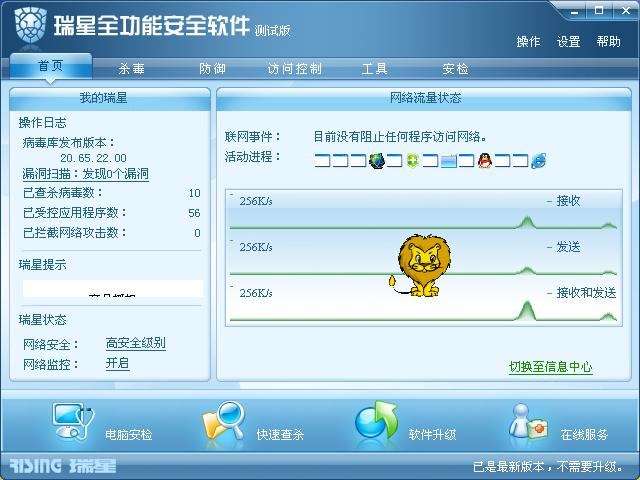The height and width of the screenshot is (480, 640).
Task: Click the 操作日志 heading
Action: (42, 122)
